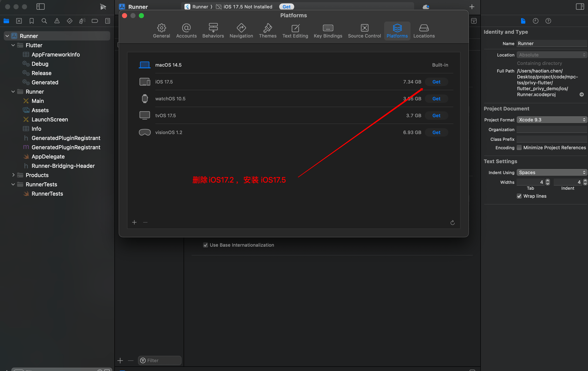The width and height of the screenshot is (588, 371).
Task: Open the Report navigator icon
Action: [107, 21]
